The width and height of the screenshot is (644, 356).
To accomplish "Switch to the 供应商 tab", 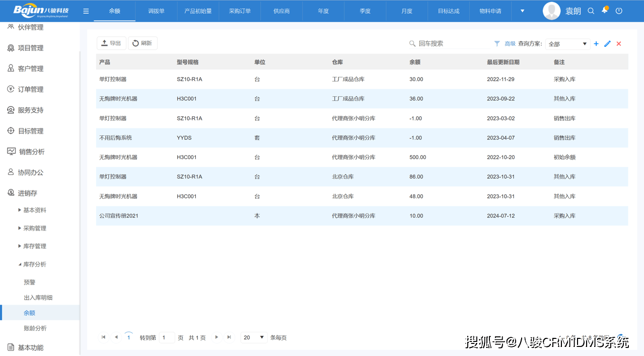I will 281,11.
